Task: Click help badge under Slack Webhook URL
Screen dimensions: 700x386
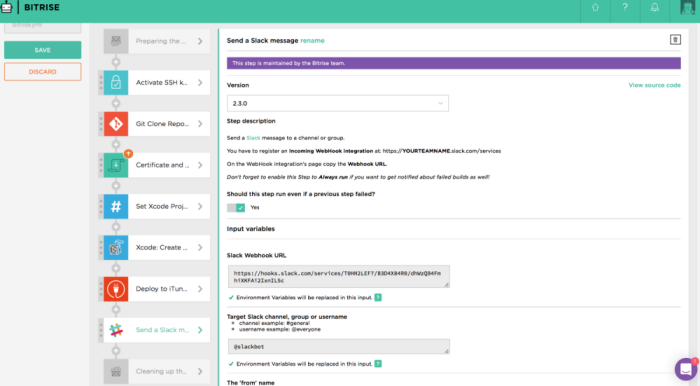Action: point(378,298)
